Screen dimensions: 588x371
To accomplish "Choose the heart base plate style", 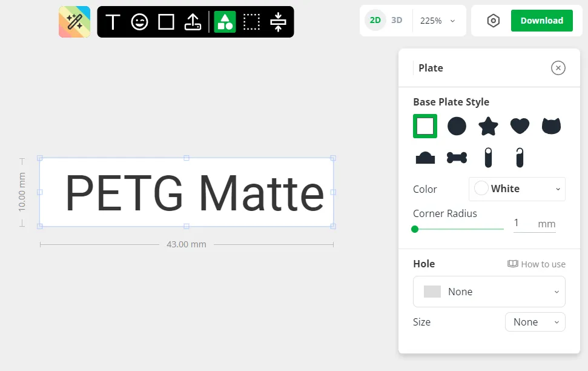I will pyautogui.click(x=520, y=126).
